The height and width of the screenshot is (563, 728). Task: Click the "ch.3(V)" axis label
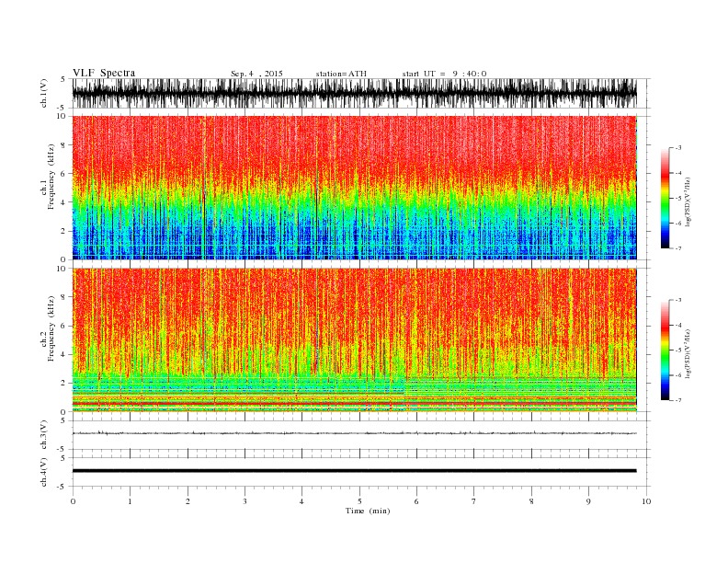tap(44, 434)
